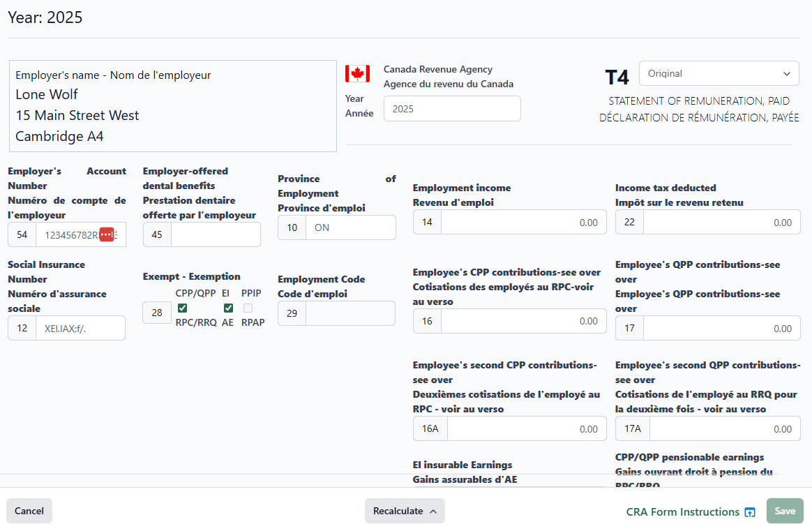Open the CRA Form Instructions link
812x531 pixels.
click(x=682, y=511)
